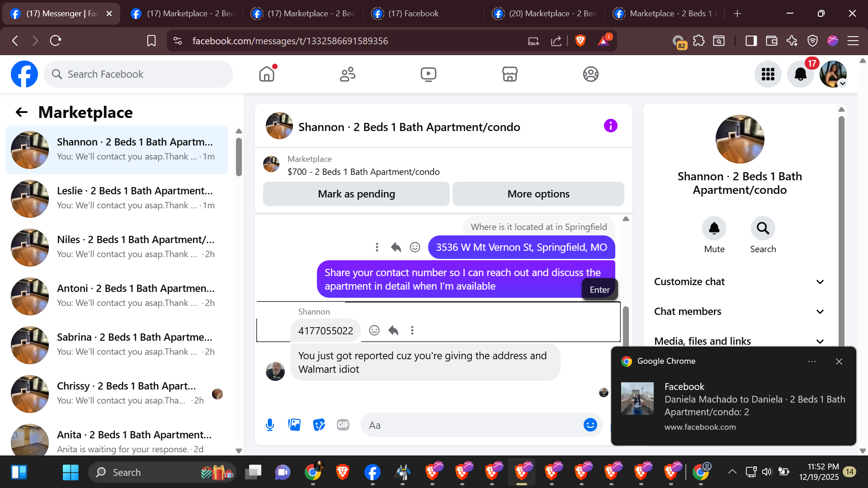This screenshot has width=868, height=488.
Task: Reply to the 4177055022 message
Action: point(393,330)
